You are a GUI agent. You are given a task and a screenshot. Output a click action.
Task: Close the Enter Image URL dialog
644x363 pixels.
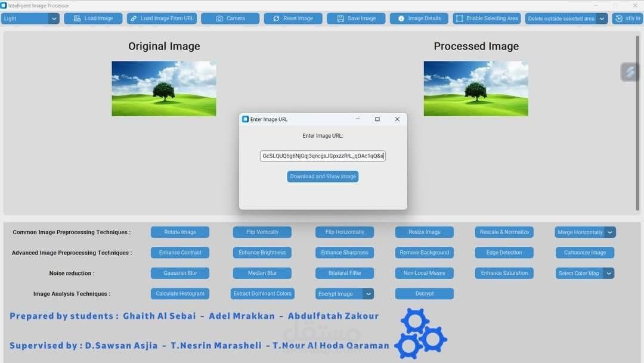pyautogui.click(x=397, y=119)
